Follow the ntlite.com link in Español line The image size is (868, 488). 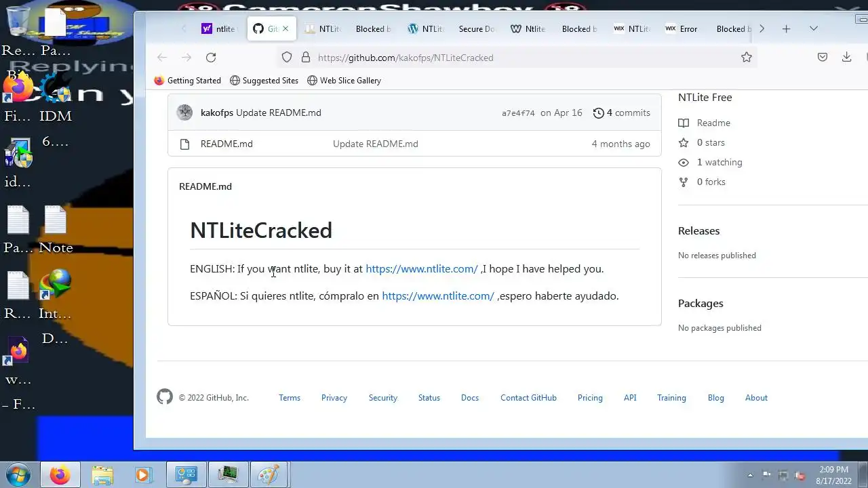438,296
